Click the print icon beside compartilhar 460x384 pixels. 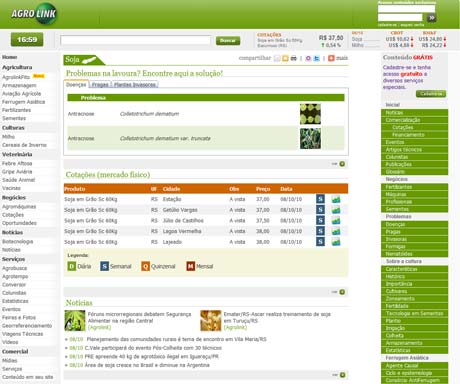tap(293, 58)
